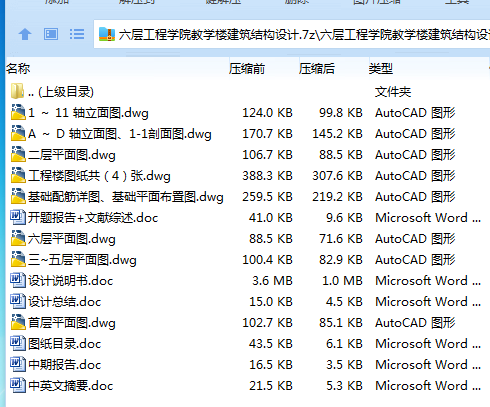Click Word icon beside 设计总结.doc

click(x=18, y=301)
